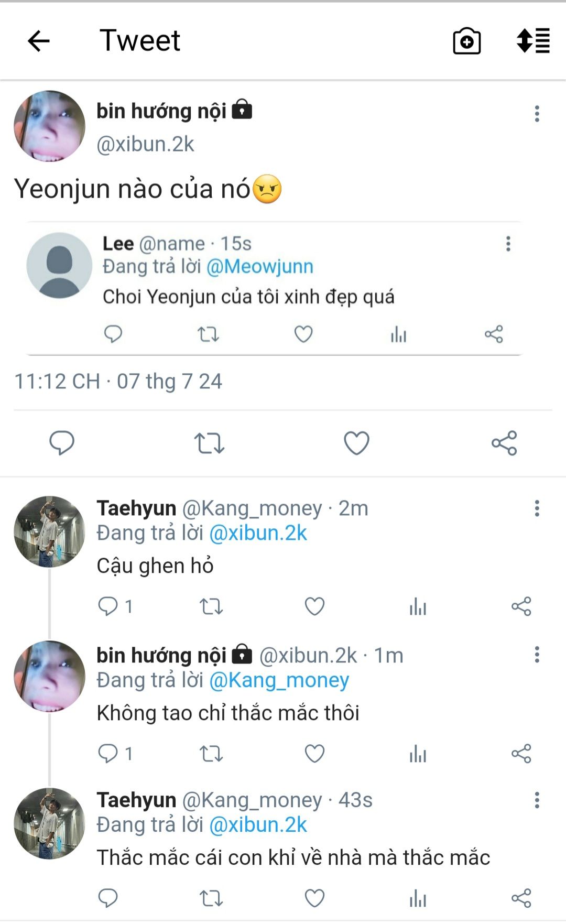The height and width of the screenshot is (924, 566).
Task: Share the main tweet
Action: (x=504, y=443)
